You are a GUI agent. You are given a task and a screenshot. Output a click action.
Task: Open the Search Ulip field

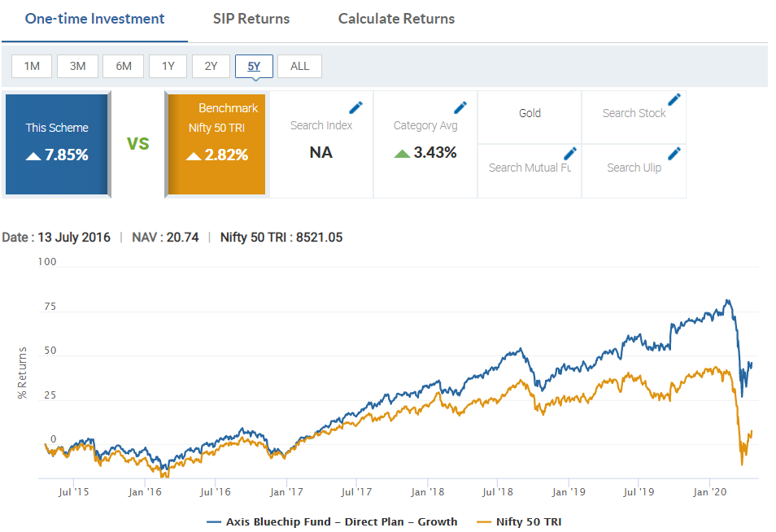(634, 168)
